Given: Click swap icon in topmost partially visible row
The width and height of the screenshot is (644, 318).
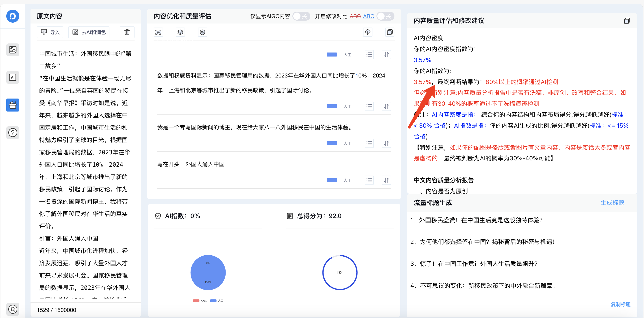Looking at the screenshot, I should pyautogui.click(x=387, y=55).
